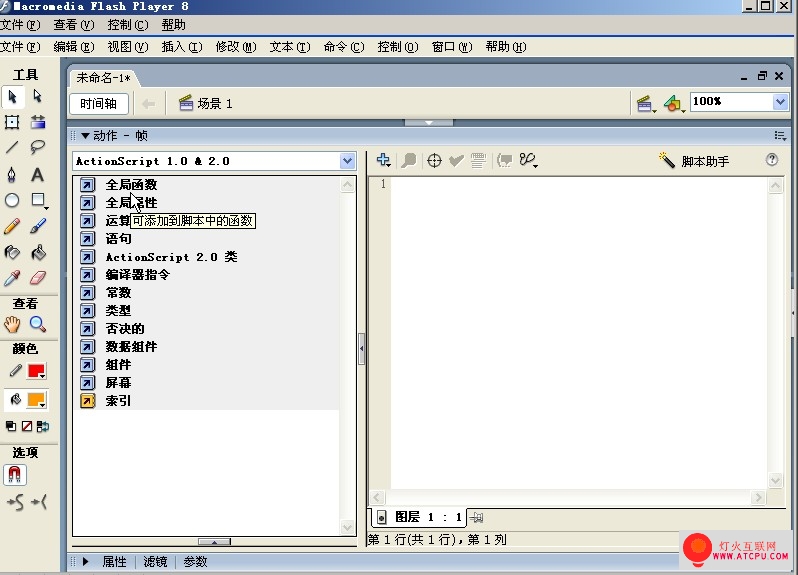The height and width of the screenshot is (575, 798).
Task: Open the ActionScript version dropdown
Action: point(347,161)
